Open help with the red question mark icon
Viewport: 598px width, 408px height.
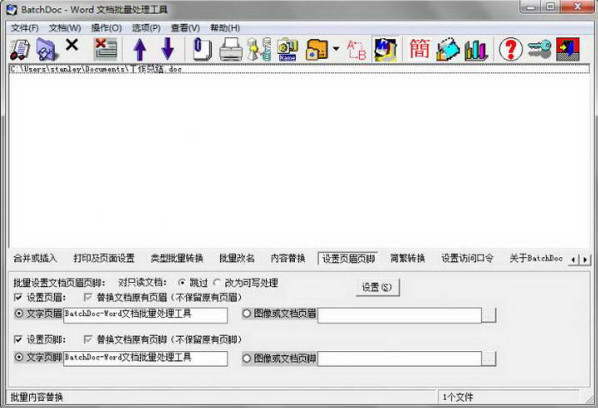click(x=510, y=49)
